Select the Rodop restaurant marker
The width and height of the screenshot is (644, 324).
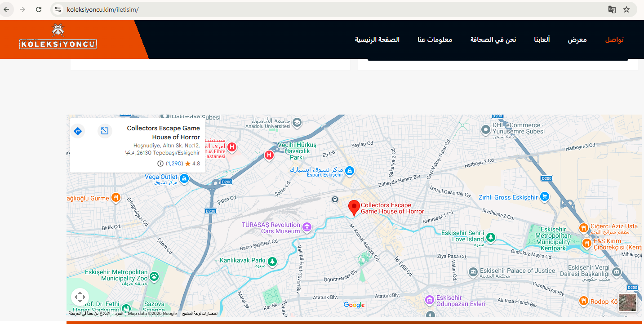point(583,301)
